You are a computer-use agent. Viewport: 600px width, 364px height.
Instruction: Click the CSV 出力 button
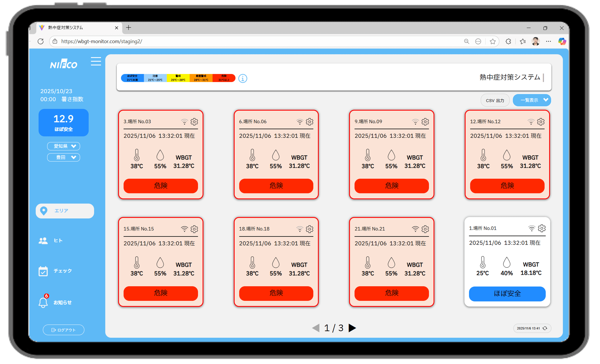(495, 100)
